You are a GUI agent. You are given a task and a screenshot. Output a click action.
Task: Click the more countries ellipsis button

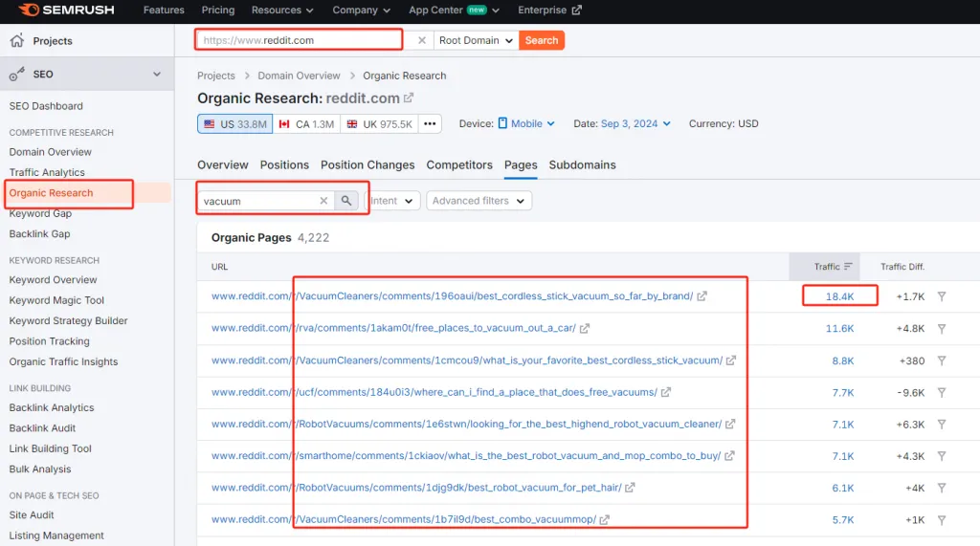(x=430, y=123)
